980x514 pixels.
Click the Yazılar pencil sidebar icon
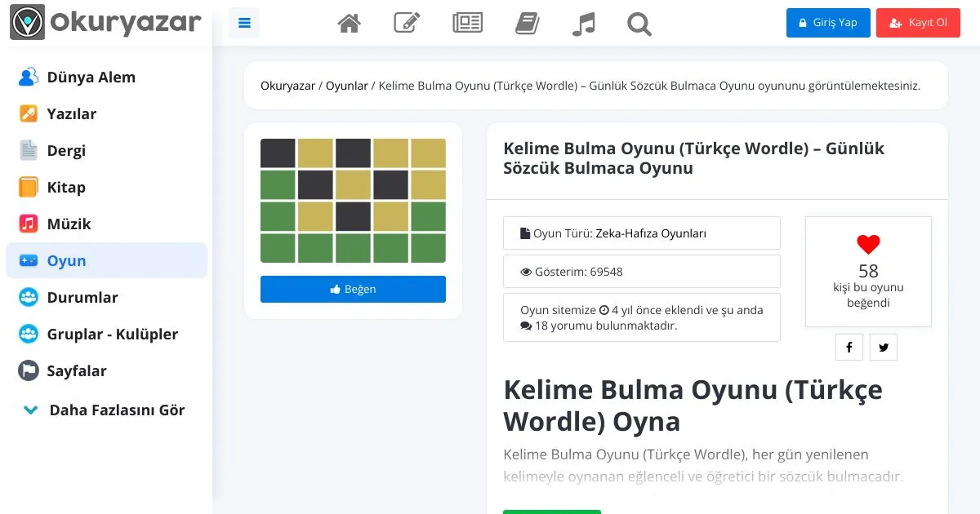(x=29, y=114)
